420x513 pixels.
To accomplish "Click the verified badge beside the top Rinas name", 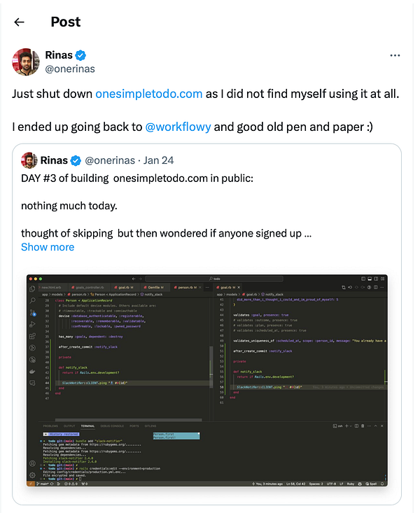I will click(x=81, y=55).
